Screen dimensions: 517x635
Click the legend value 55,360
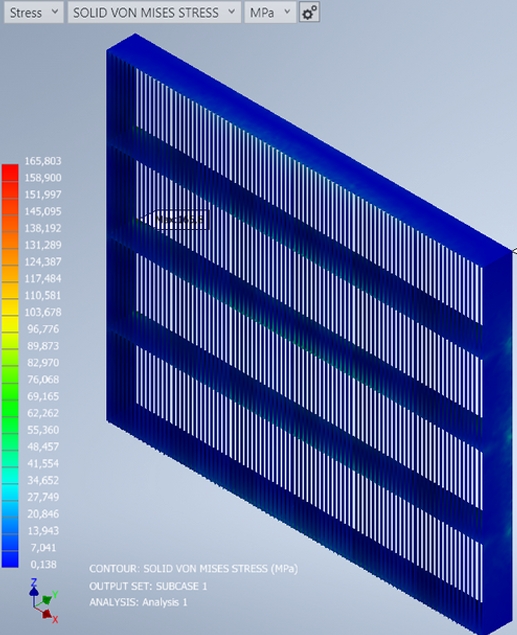click(43, 430)
